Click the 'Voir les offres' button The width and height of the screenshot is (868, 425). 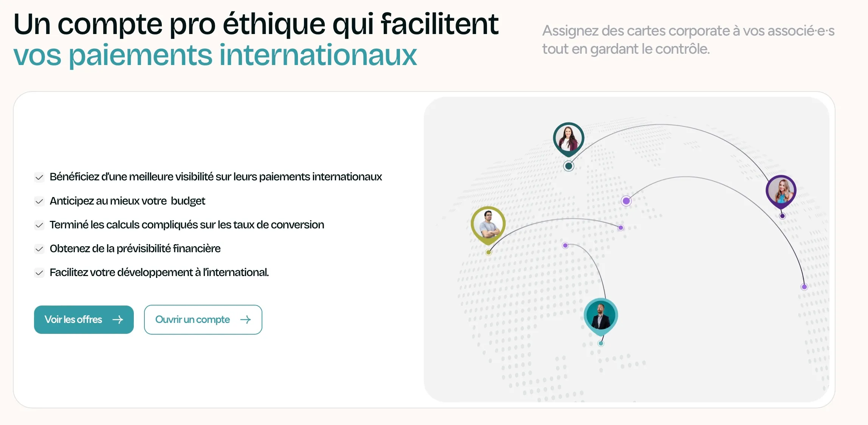point(84,320)
